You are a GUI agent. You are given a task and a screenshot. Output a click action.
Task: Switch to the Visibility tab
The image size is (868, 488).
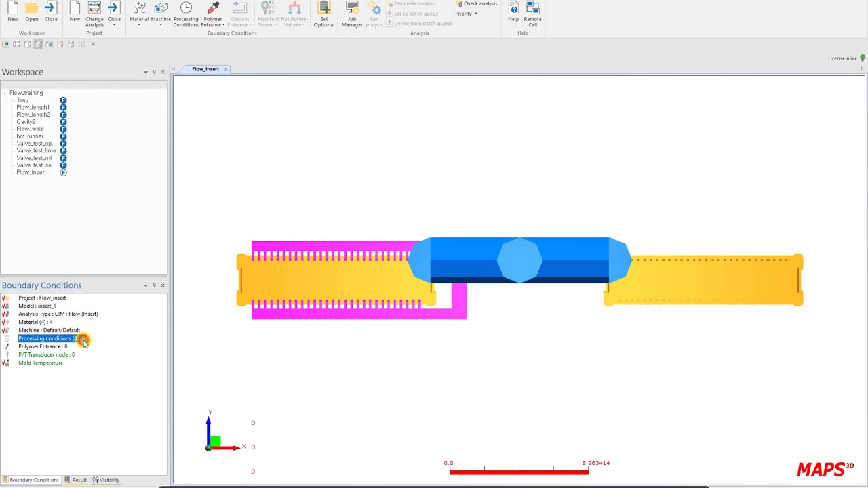coord(106,480)
